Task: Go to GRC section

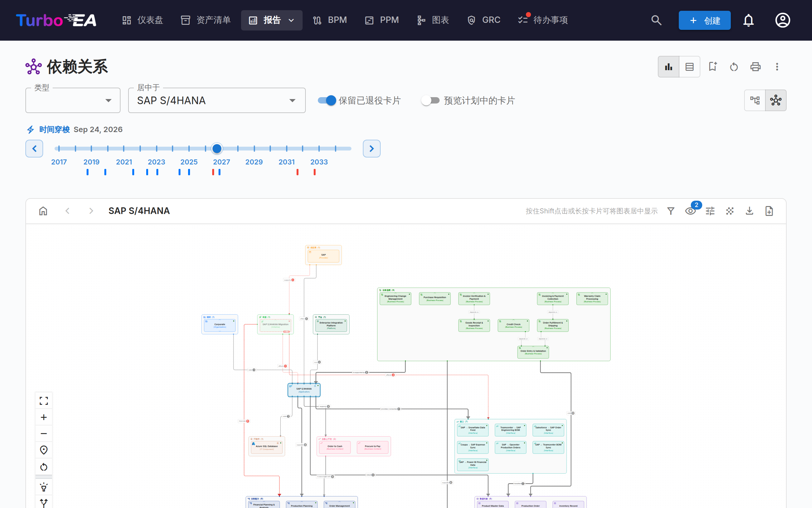Action: [x=483, y=20]
